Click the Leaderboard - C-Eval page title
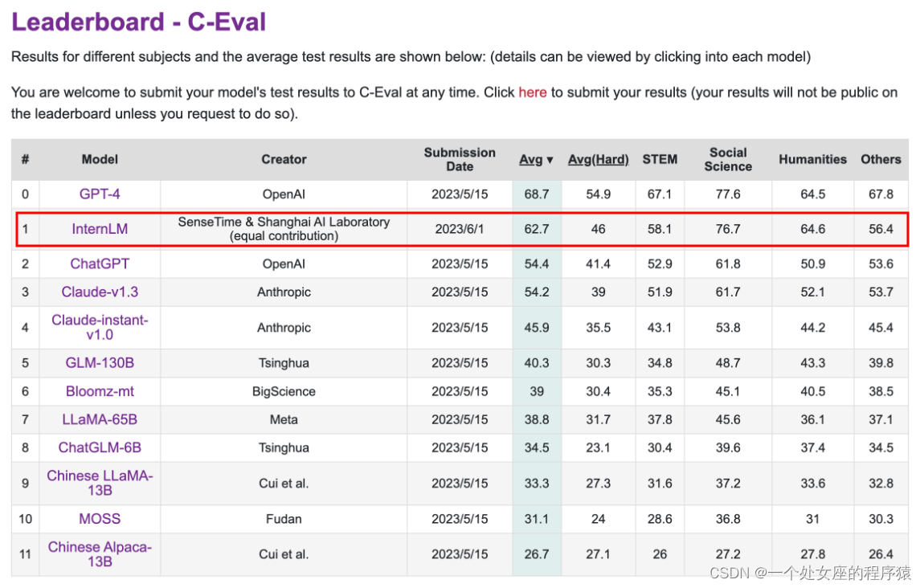 138,22
